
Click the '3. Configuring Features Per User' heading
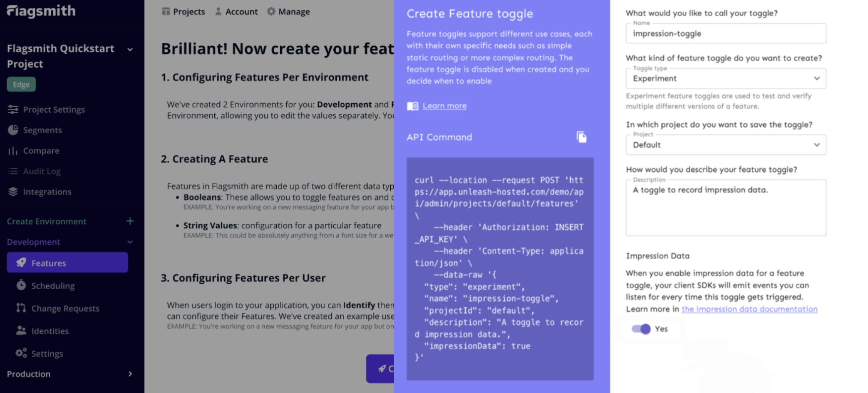point(243,278)
